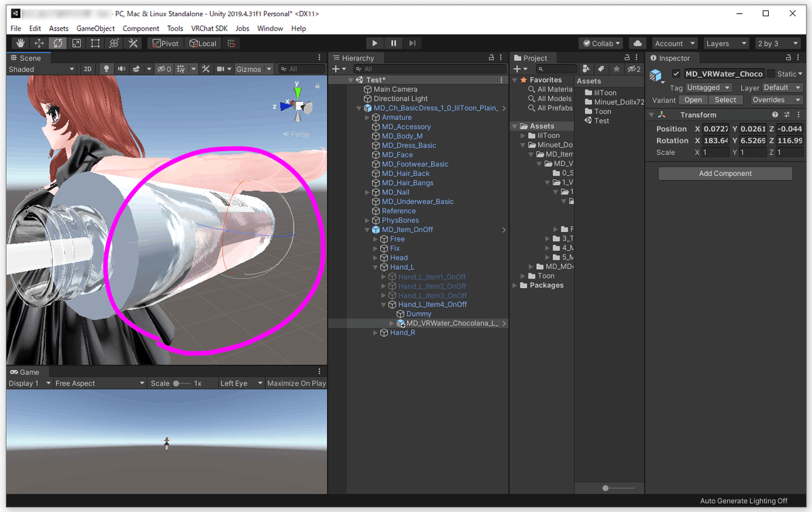Screen dimensions: 812x512
Task: Select the Scale tool
Action: pyautogui.click(x=76, y=43)
